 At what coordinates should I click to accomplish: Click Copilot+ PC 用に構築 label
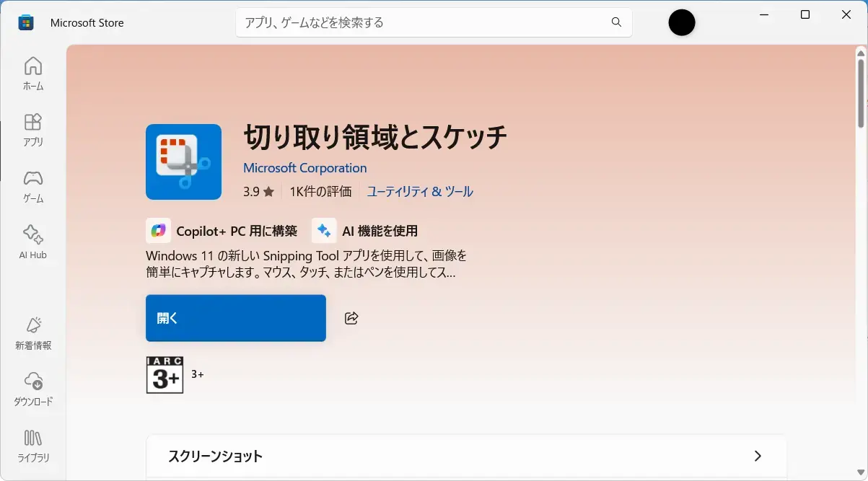coord(237,231)
